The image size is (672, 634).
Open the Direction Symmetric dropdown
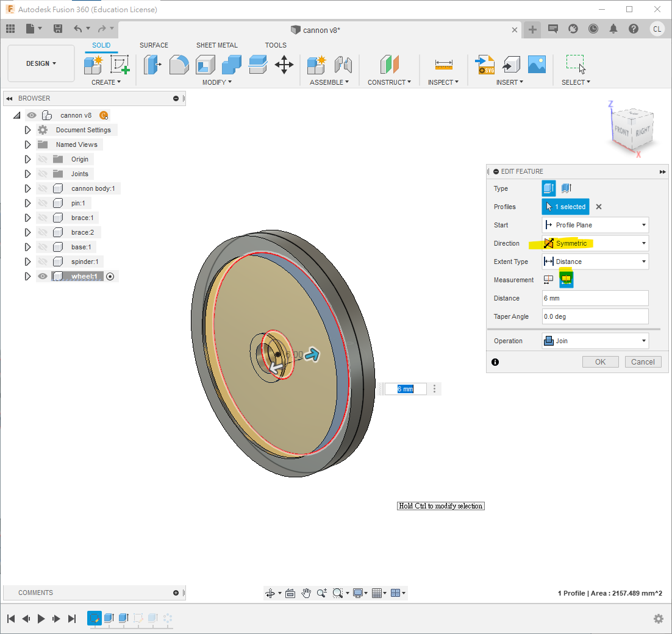tap(595, 243)
